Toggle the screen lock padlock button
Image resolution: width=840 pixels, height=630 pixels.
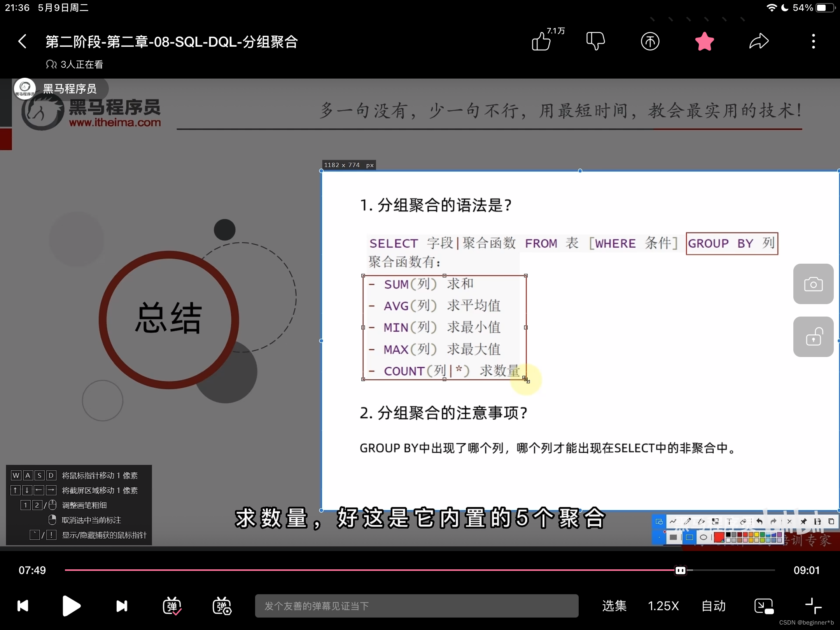pos(813,337)
